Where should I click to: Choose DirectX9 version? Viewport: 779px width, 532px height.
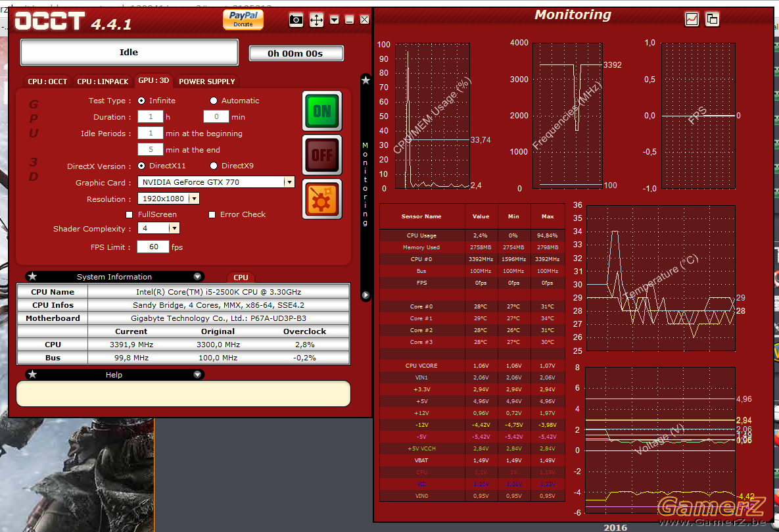coord(214,166)
